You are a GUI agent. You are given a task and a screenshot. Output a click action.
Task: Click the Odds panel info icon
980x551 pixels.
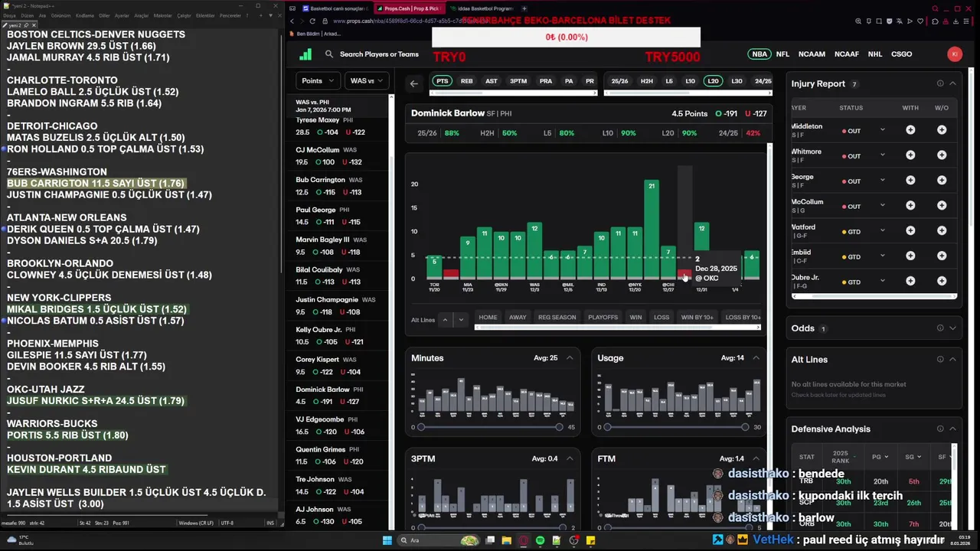point(940,328)
